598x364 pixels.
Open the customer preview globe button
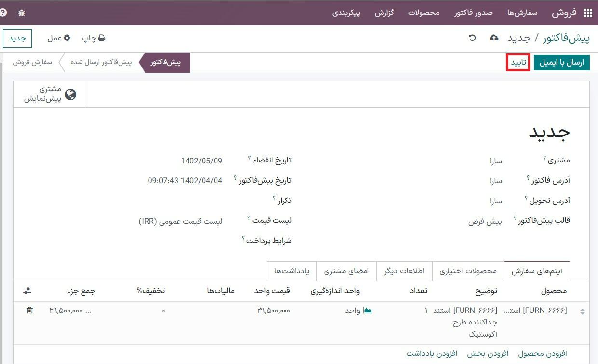[49, 94]
